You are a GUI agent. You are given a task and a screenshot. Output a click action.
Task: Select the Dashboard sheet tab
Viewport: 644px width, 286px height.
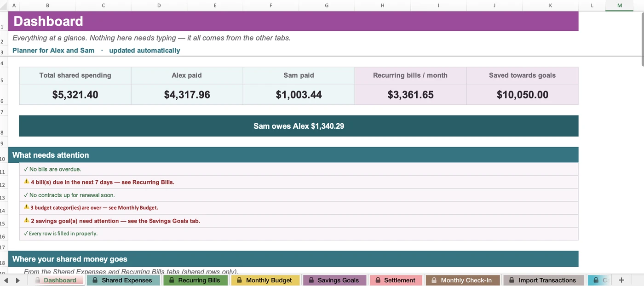click(56, 280)
